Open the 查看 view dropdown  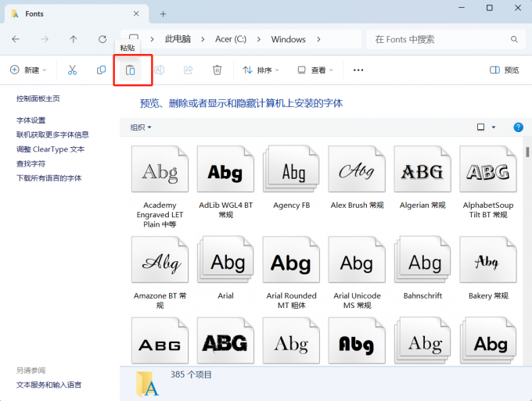(315, 70)
